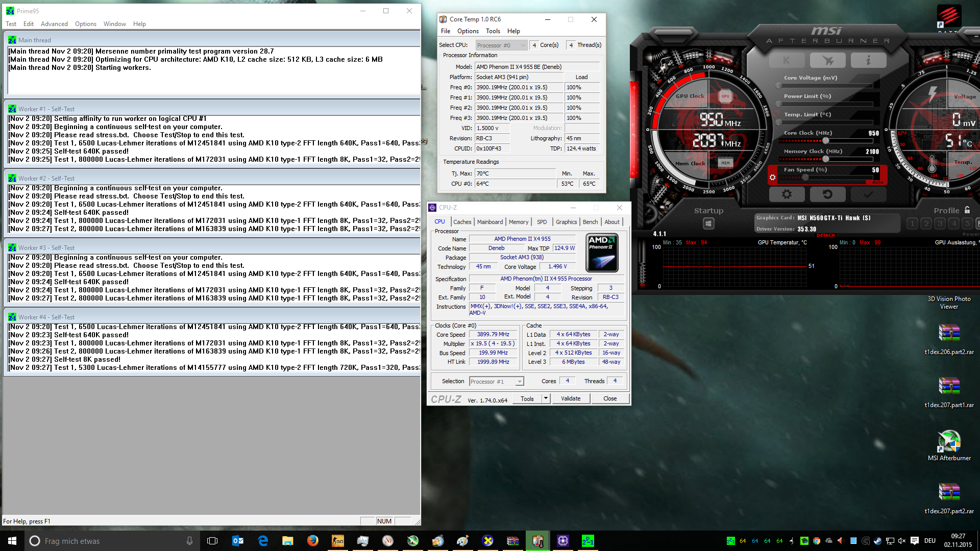Open the Core Temp File menu

coord(446,31)
